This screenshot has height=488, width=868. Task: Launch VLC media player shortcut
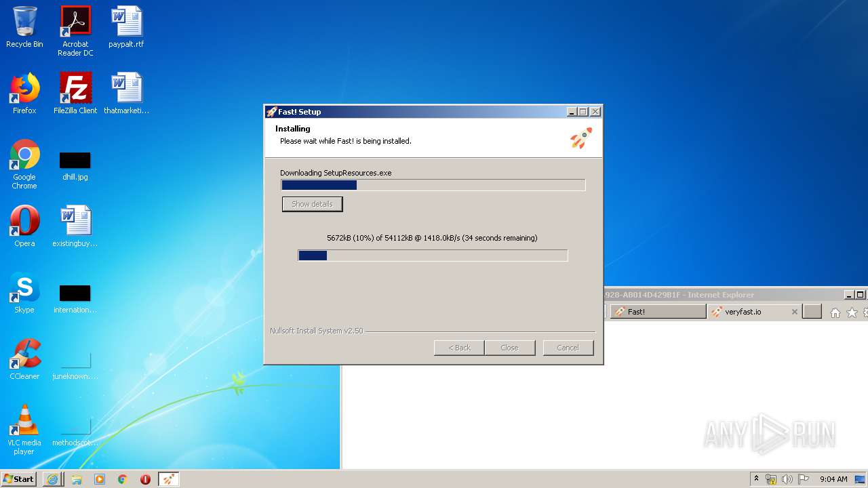coord(24,430)
